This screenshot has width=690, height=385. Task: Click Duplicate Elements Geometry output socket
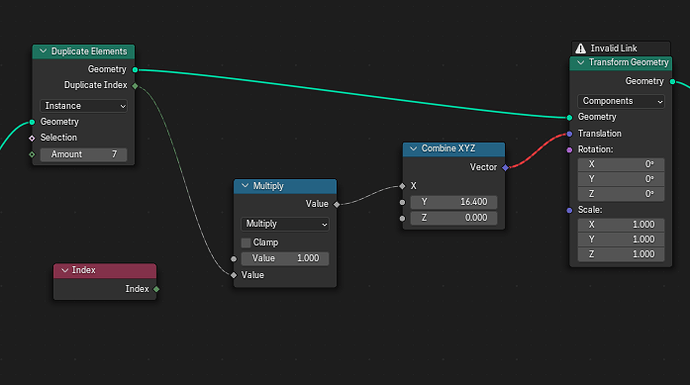coord(135,70)
